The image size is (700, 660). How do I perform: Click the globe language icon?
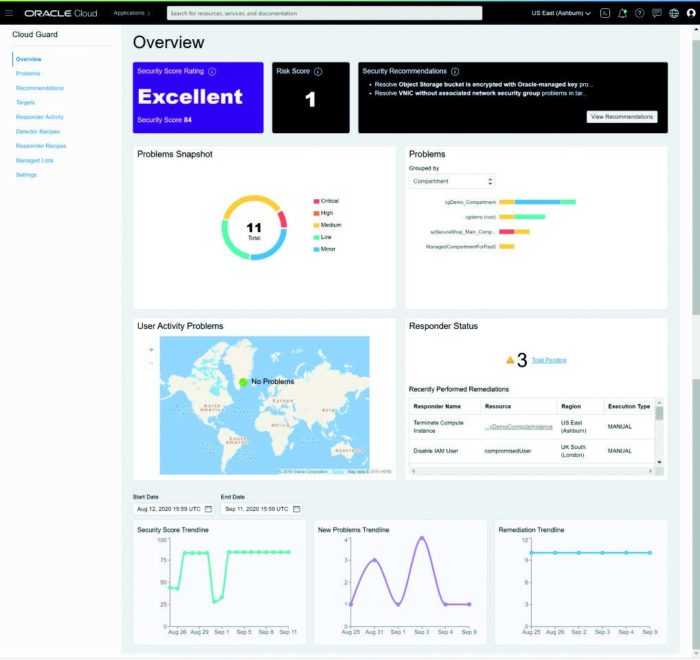pos(674,13)
